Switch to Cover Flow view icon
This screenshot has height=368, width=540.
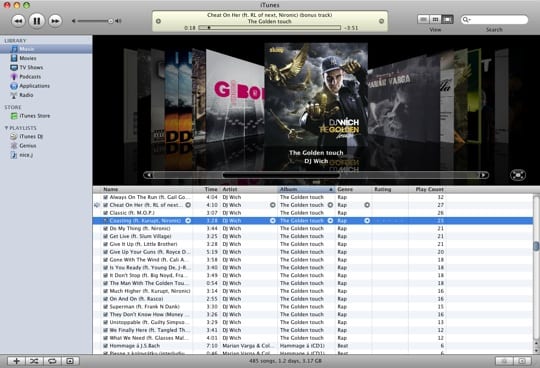447,19
